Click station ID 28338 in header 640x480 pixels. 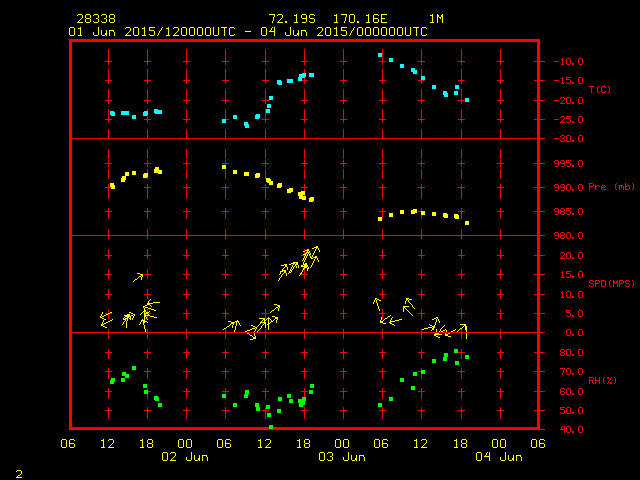click(96, 19)
